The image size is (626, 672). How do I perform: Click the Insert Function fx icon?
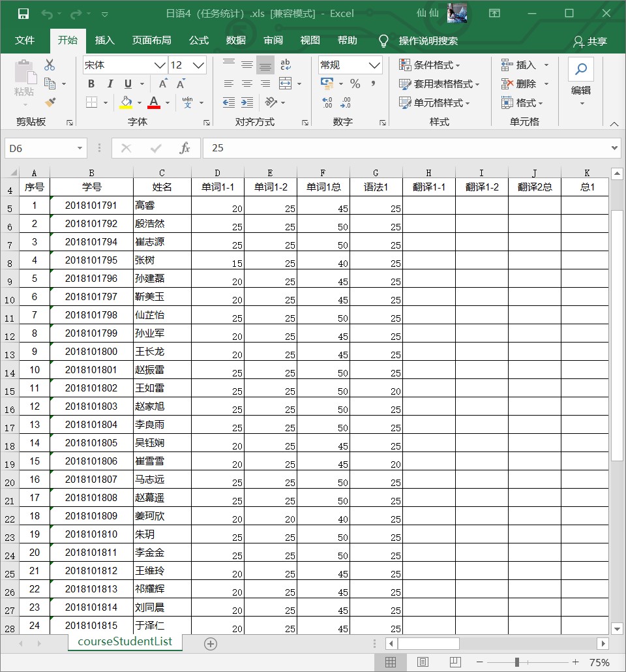coord(185,148)
